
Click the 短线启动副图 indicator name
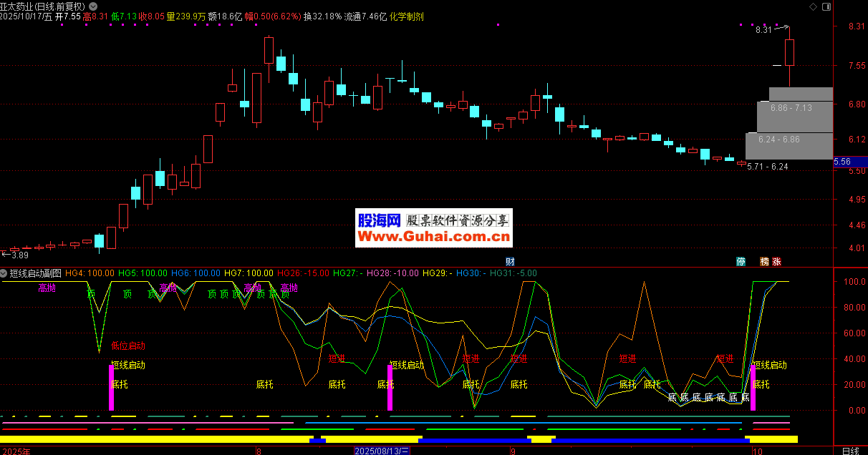[36, 273]
